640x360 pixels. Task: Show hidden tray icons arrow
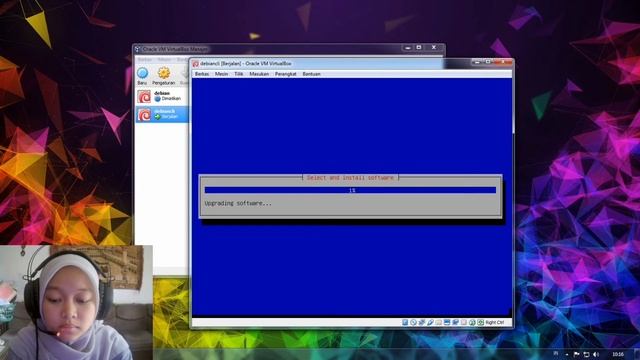click(567, 354)
